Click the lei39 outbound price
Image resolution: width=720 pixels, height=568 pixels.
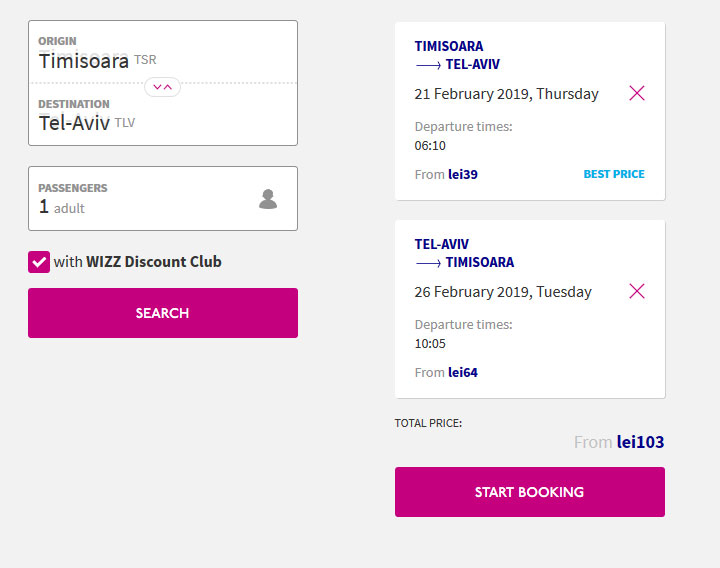click(463, 174)
